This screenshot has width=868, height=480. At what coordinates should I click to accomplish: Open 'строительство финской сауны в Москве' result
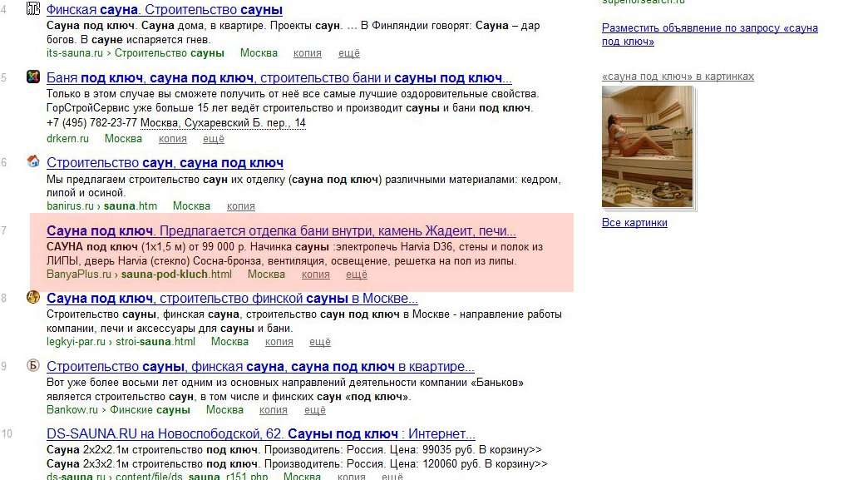(x=232, y=299)
